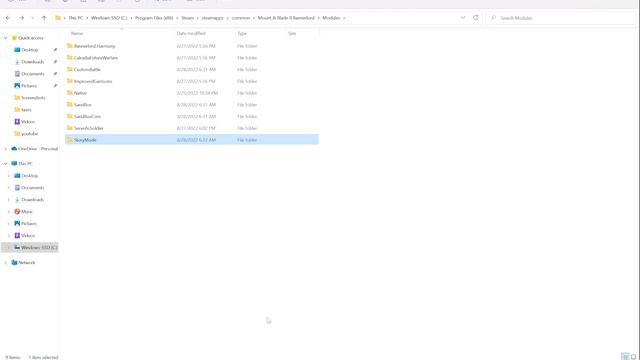
Task: Sort by Date modified column header
Action: tap(191, 33)
